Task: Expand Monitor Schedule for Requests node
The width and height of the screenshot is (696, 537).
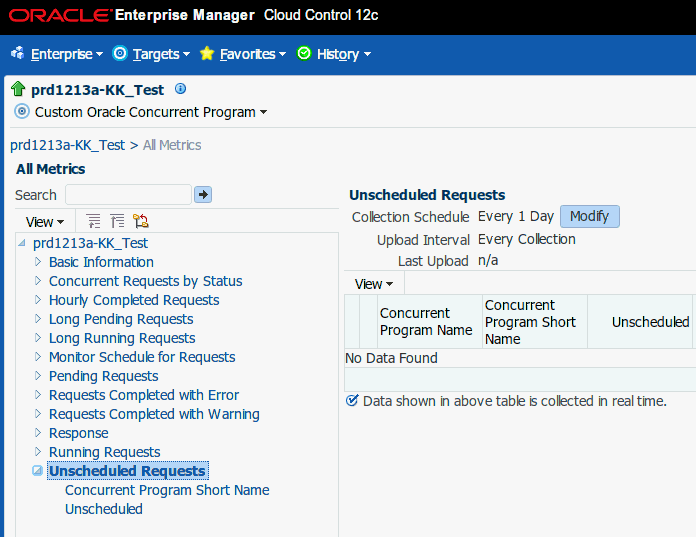Action: coord(38,356)
